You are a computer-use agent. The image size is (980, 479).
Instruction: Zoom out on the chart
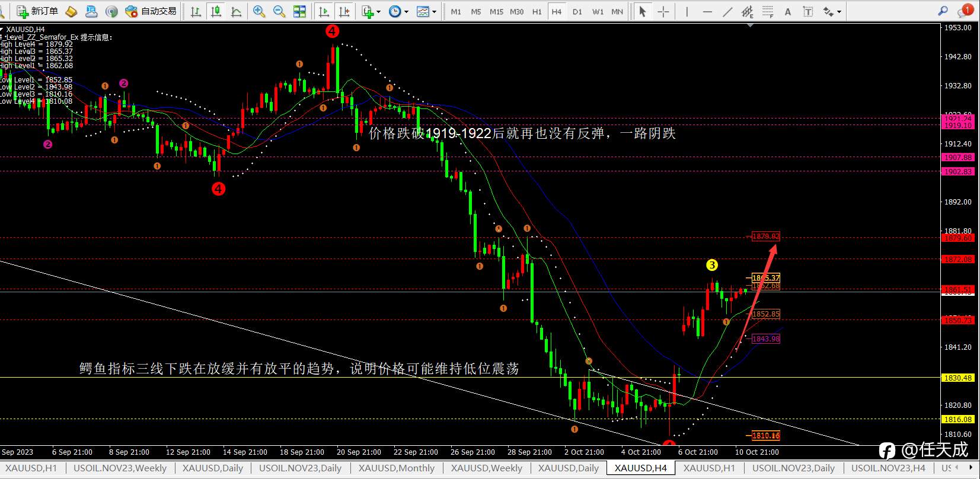click(279, 11)
